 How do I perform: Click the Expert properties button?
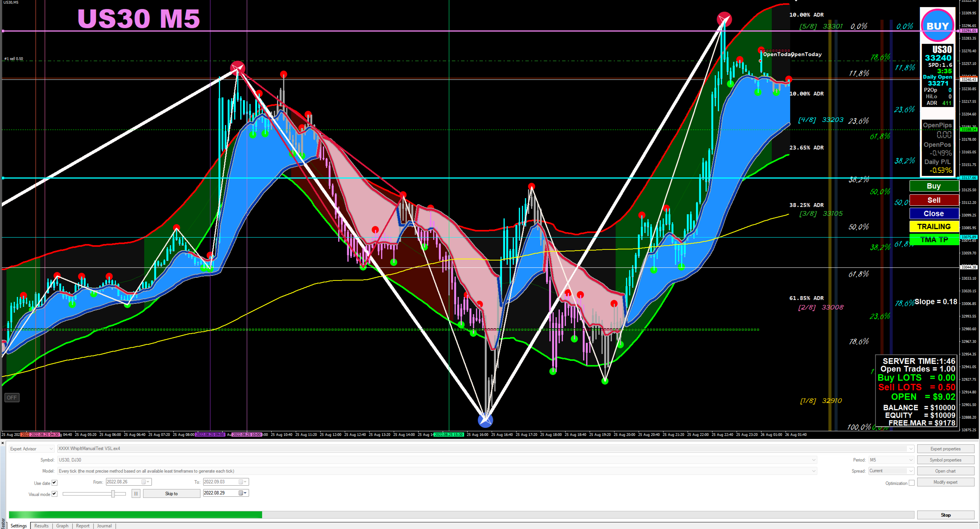point(945,449)
